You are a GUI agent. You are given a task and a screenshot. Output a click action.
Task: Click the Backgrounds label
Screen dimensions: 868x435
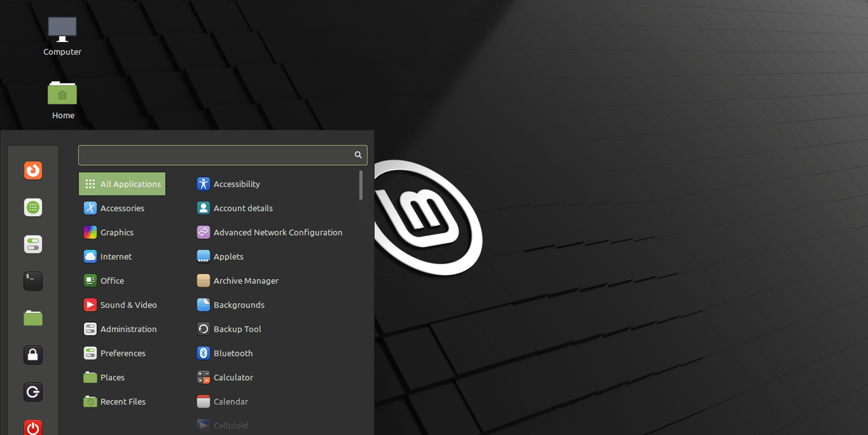[x=239, y=305]
